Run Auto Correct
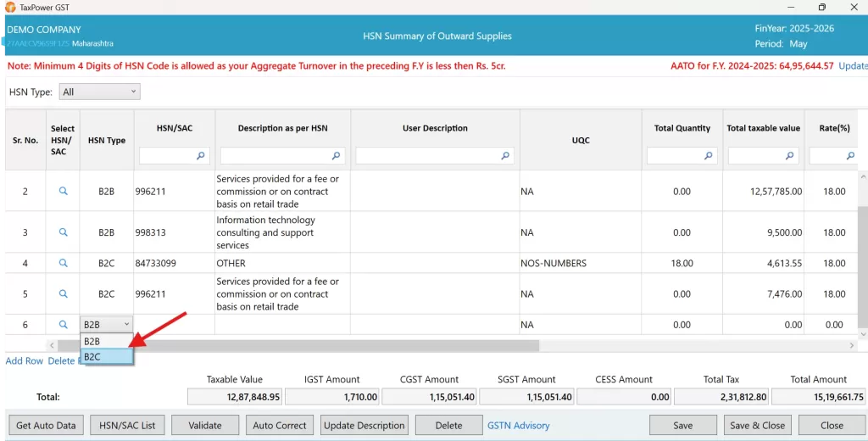Viewport: 868px width, 441px height. 280,426
